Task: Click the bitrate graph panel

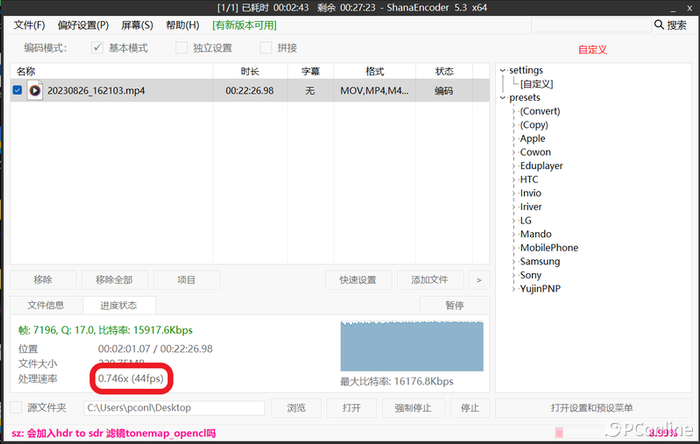Action: point(412,346)
